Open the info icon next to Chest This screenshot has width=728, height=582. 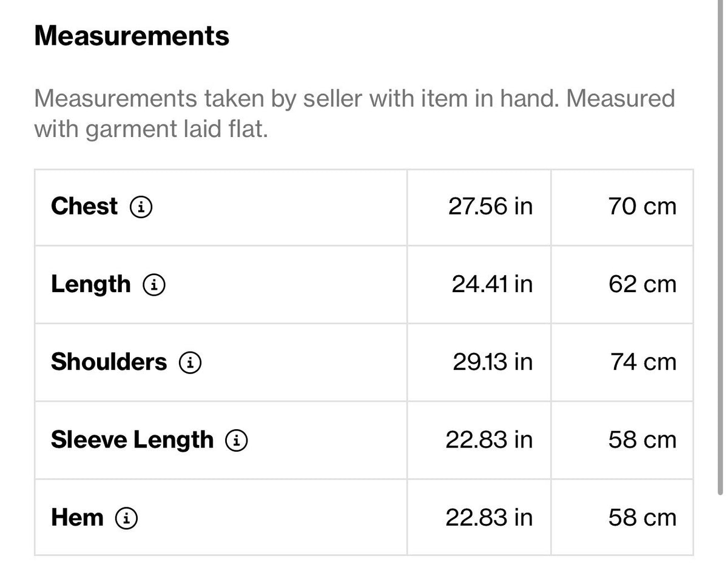coord(141,207)
